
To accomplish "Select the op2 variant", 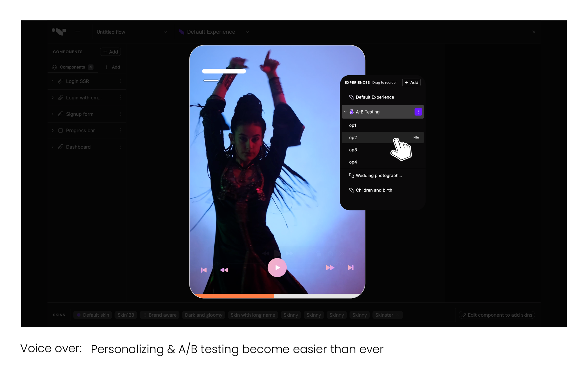I will tap(353, 138).
